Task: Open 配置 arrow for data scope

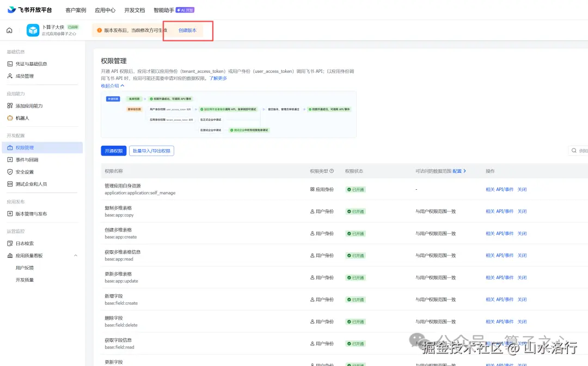Action: 464,171
